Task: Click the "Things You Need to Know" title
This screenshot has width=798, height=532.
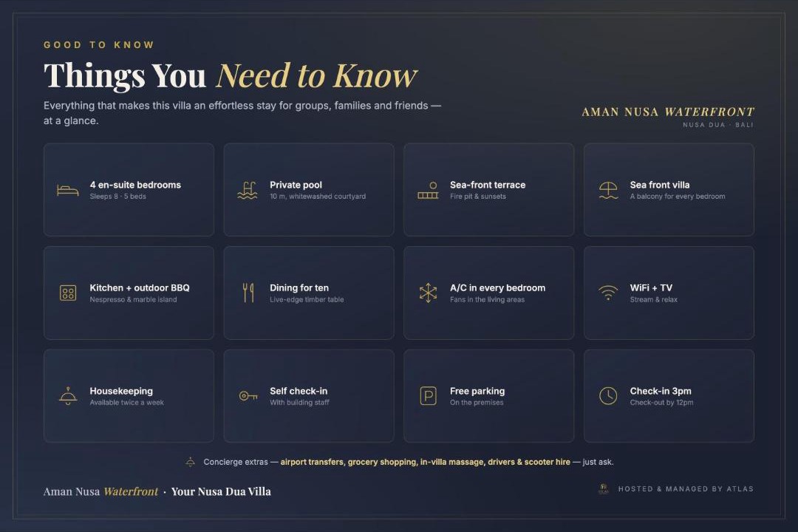Action: (230, 75)
